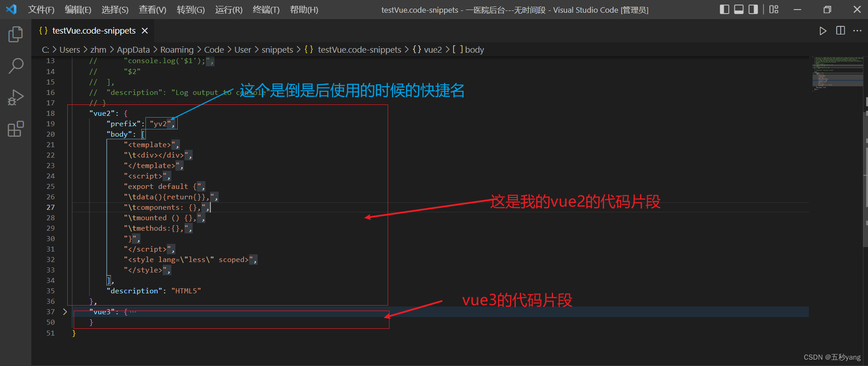Viewport: 868px width, 366px height.
Task: Click breadcrumb segment Users
Action: click(x=70, y=49)
